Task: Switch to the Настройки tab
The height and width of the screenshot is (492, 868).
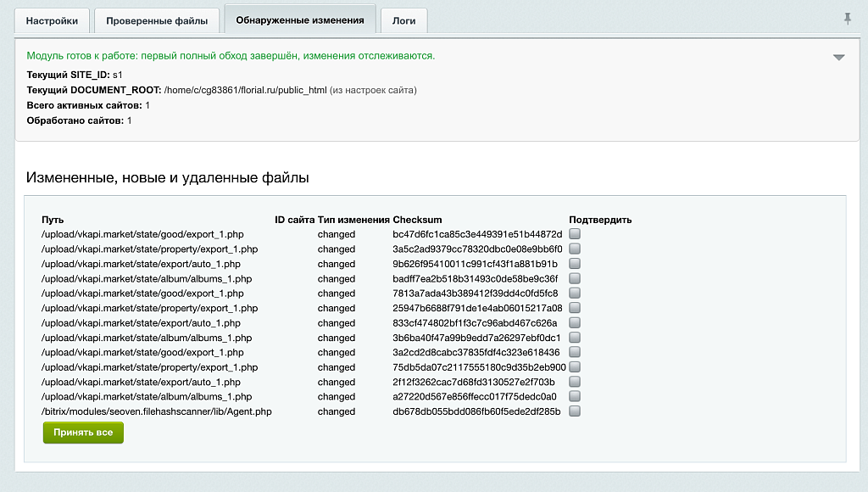Action: point(52,20)
